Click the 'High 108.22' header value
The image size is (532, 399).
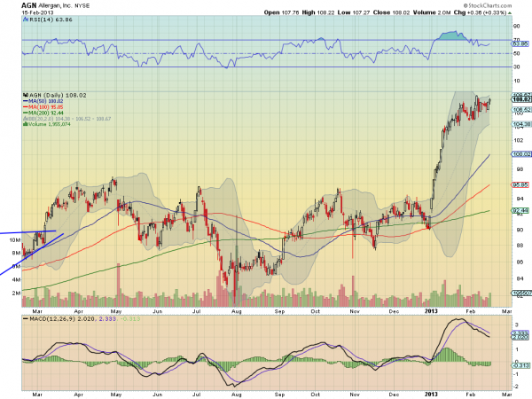click(x=318, y=12)
